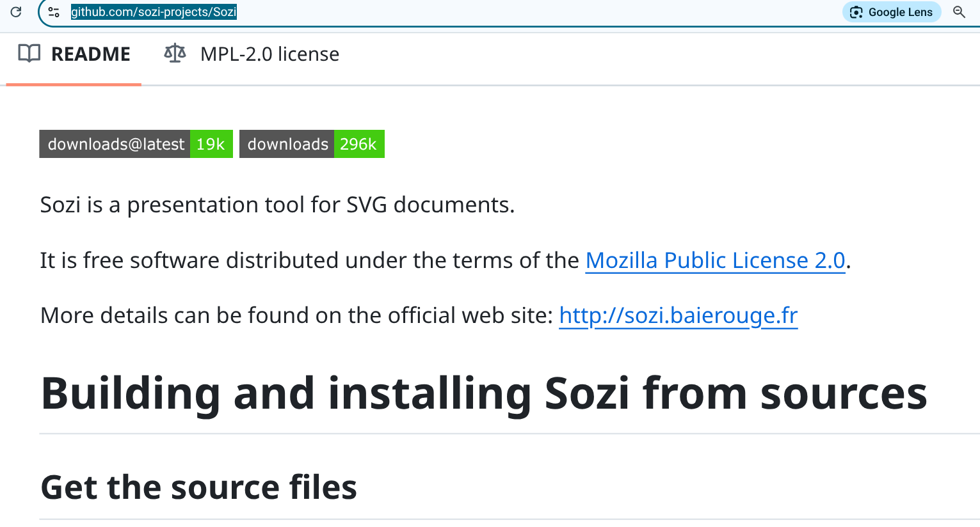Click the total downloads 296k badge
980x527 pixels.
(312, 144)
